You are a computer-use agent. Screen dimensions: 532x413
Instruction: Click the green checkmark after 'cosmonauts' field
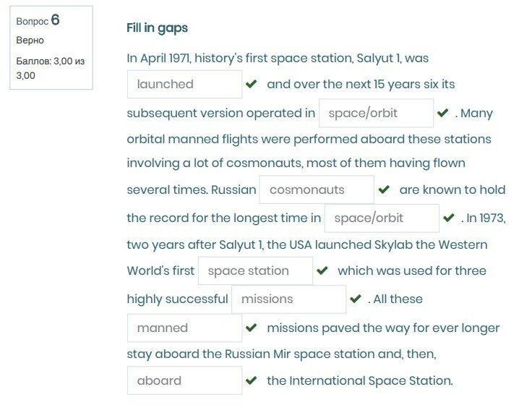click(384, 190)
